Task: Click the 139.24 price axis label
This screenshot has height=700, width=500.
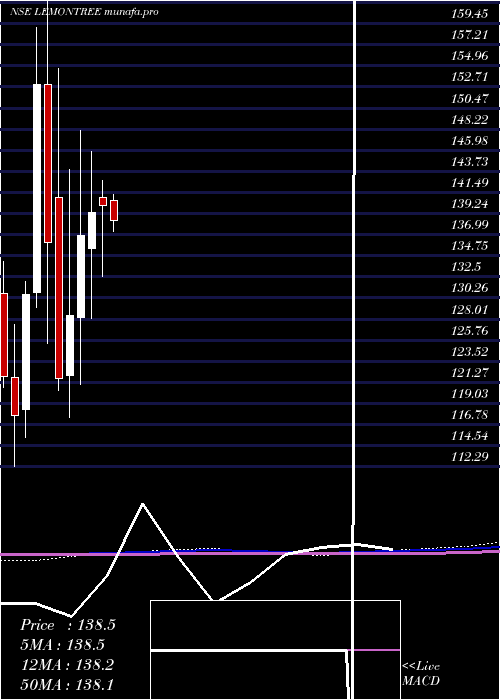Action: pos(470,204)
